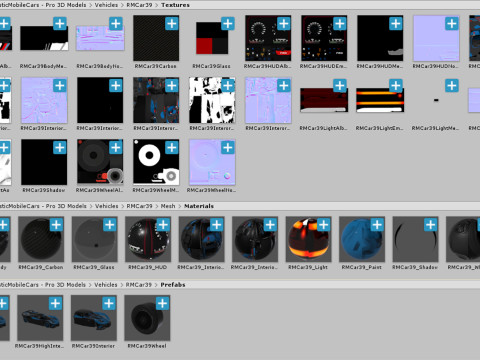The width and height of the screenshot is (480, 360).
Task: Click the 'RMCar39HUDNo..' texture label
Action: (436, 66)
